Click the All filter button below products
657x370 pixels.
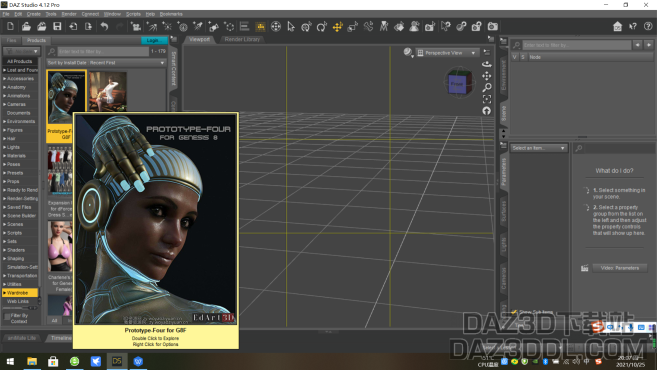(54, 321)
